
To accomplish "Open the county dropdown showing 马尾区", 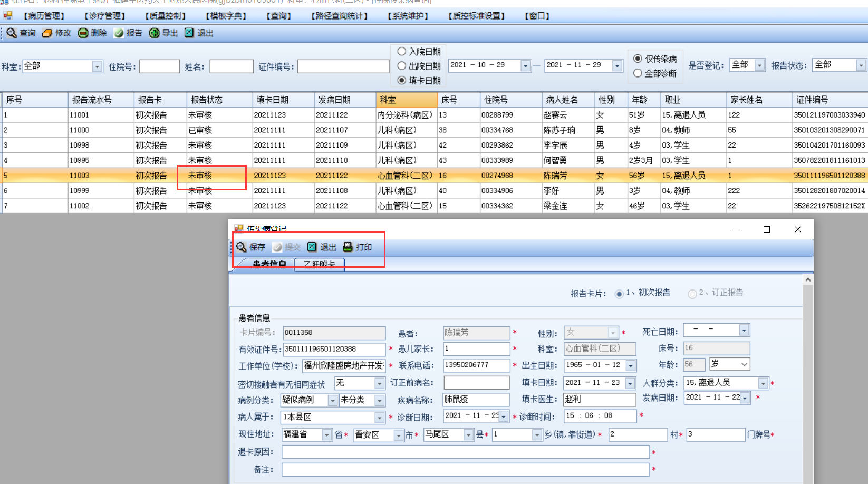I will point(468,435).
